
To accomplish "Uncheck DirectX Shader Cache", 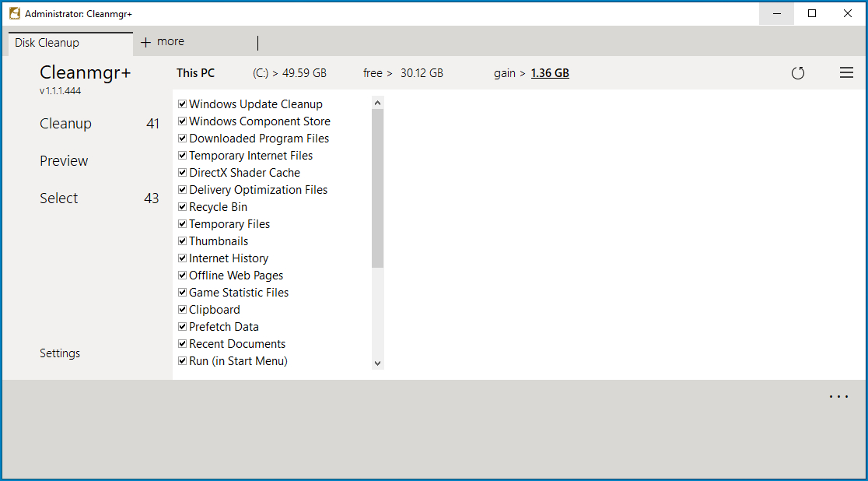I will coord(182,173).
